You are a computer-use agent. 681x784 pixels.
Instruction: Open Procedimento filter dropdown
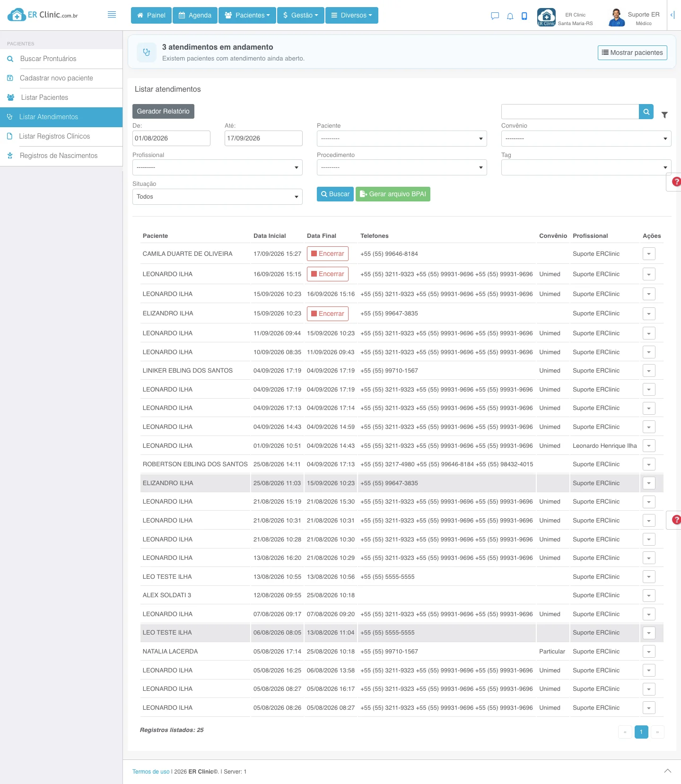click(402, 167)
